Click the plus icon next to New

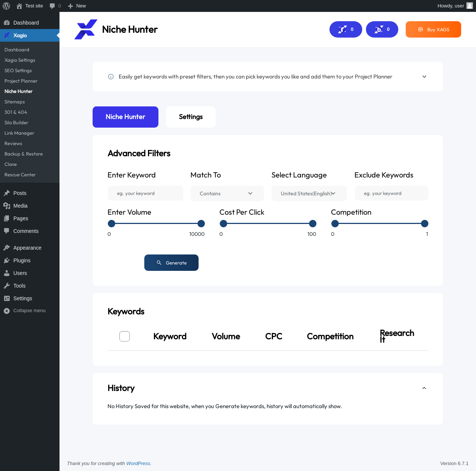(x=70, y=6)
